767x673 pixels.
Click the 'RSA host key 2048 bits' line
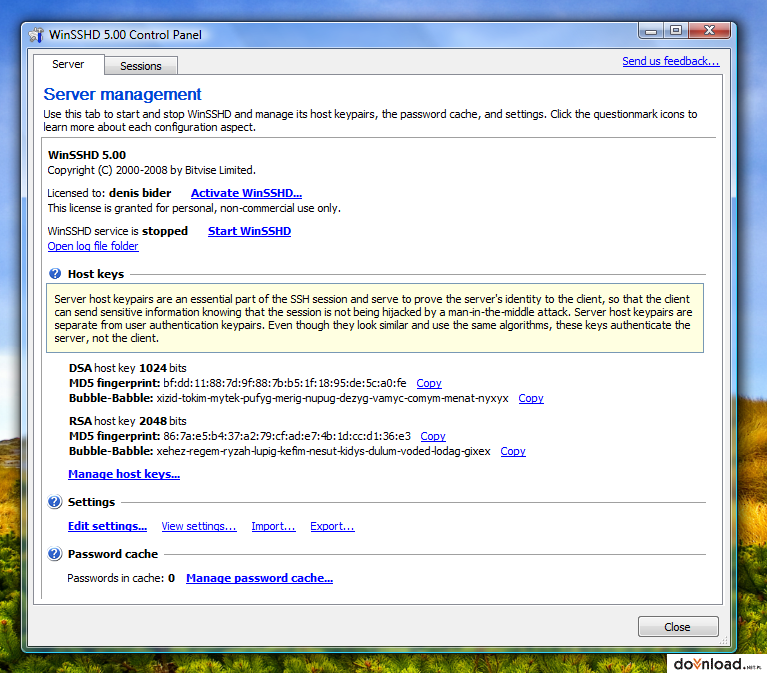click(128, 421)
